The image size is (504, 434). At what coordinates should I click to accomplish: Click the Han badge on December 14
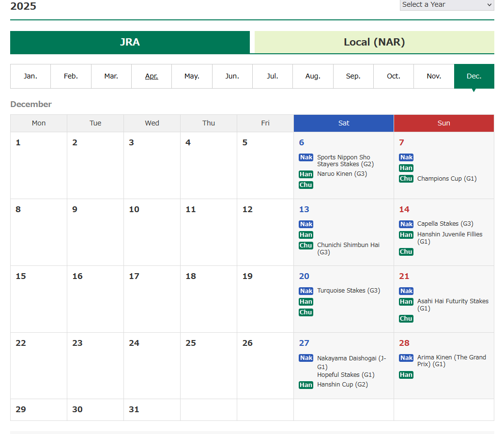tap(406, 235)
